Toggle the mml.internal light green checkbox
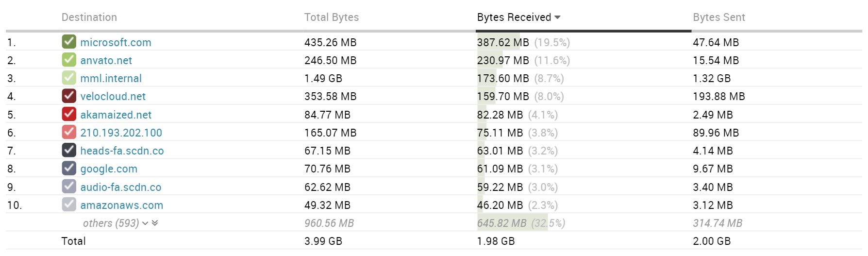The image size is (868, 256). pyautogui.click(x=69, y=78)
